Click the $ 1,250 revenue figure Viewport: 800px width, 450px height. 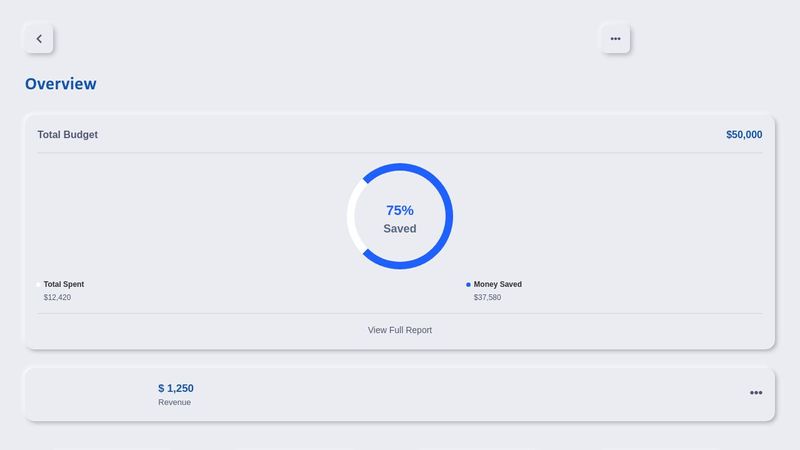[x=176, y=388]
